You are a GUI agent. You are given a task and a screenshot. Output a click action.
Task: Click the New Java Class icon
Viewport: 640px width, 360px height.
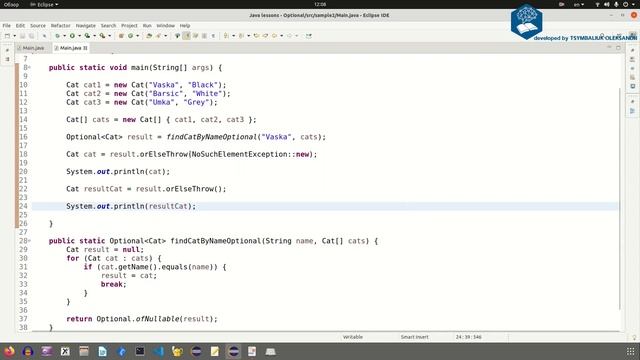pos(131,36)
